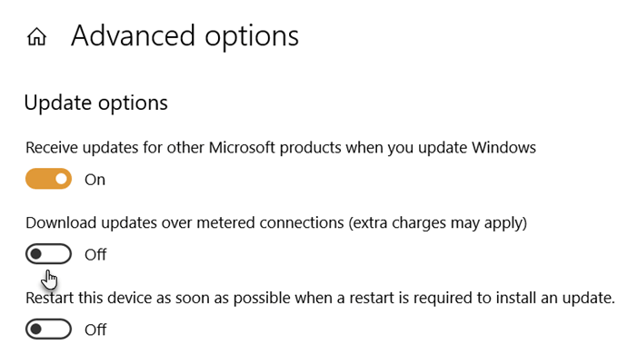This screenshot has height=364, width=618.
Task: Click the "Restart this device as soon as possible" text
Action: pos(164,297)
